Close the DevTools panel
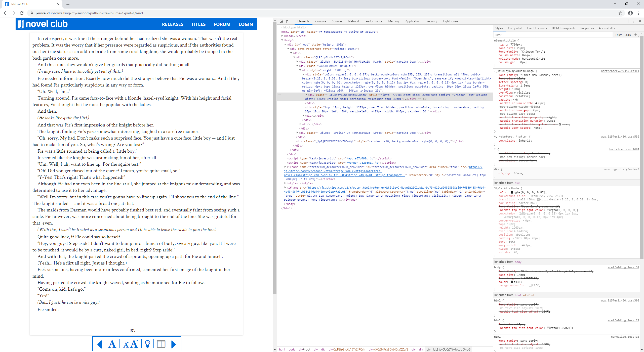This screenshot has width=644, height=352. (x=640, y=21)
